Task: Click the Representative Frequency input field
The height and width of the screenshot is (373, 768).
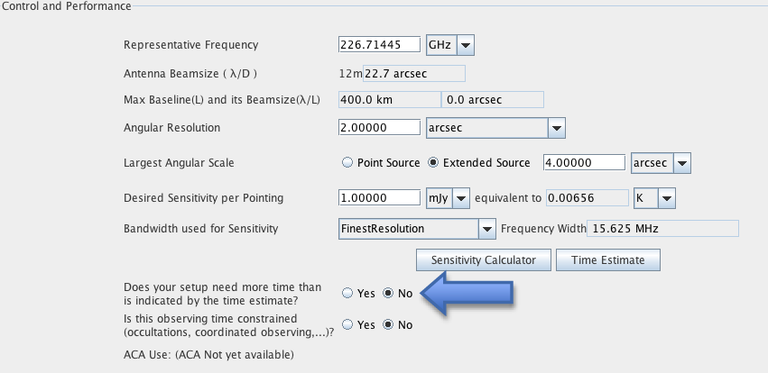Action: (x=380, y=45)
